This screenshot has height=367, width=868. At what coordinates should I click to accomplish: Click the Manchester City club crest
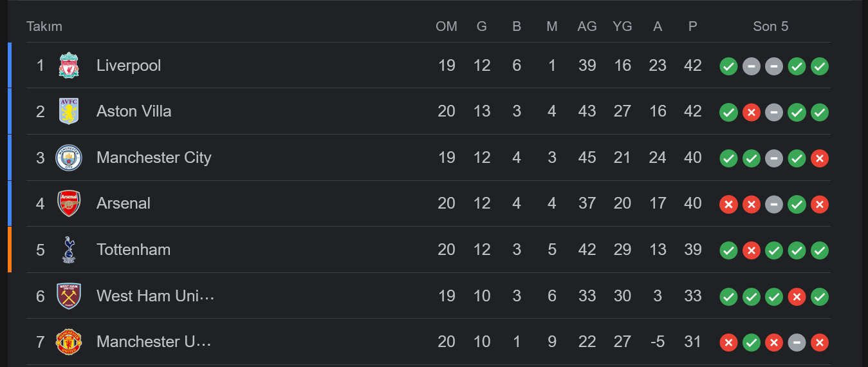click(x=69, y=158)
